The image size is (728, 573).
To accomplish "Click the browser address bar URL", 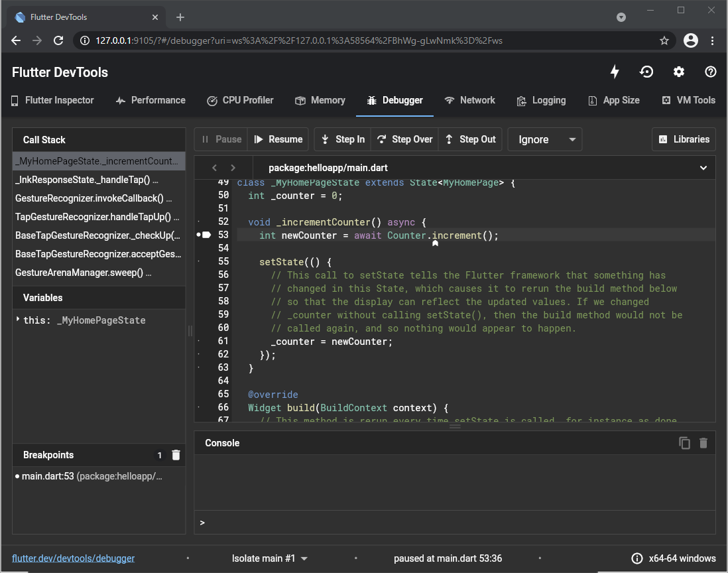I will [299, 40].
